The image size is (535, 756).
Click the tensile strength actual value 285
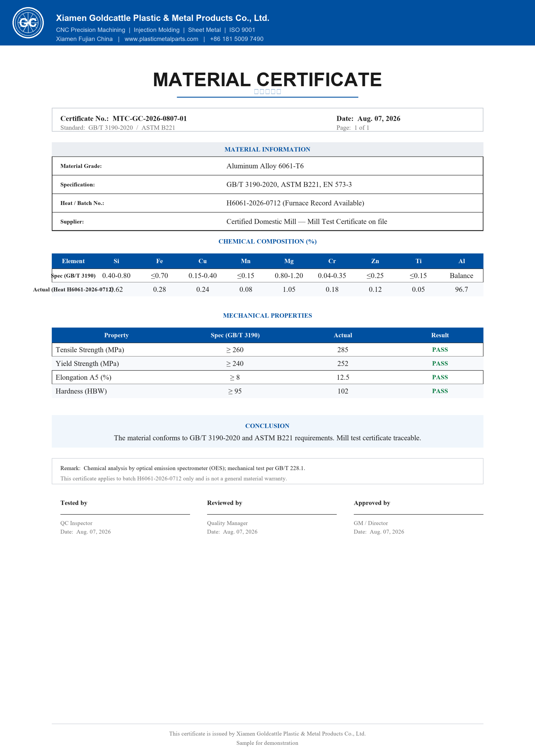click(343, 350)
